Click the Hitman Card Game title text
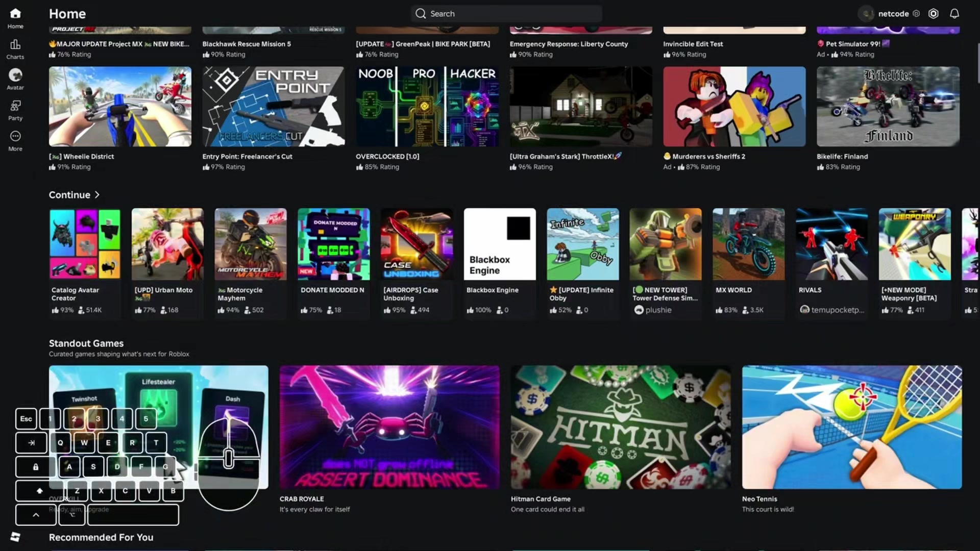 point(541,499)
